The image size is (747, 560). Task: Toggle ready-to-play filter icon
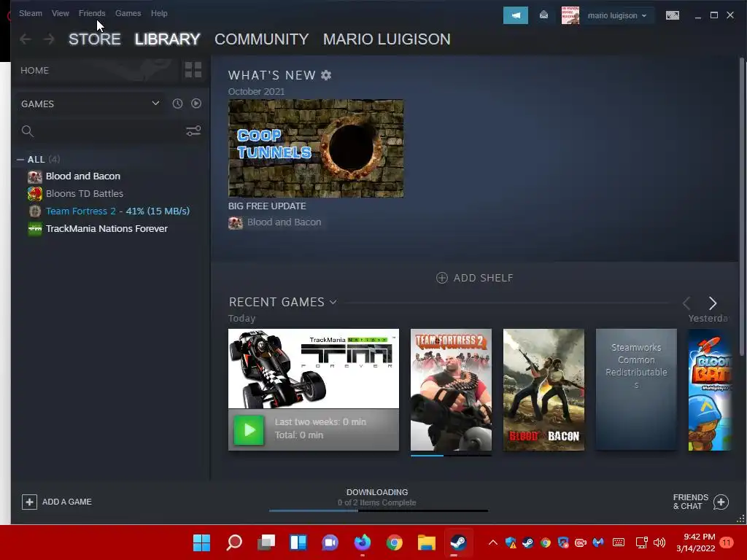[196, 104]
